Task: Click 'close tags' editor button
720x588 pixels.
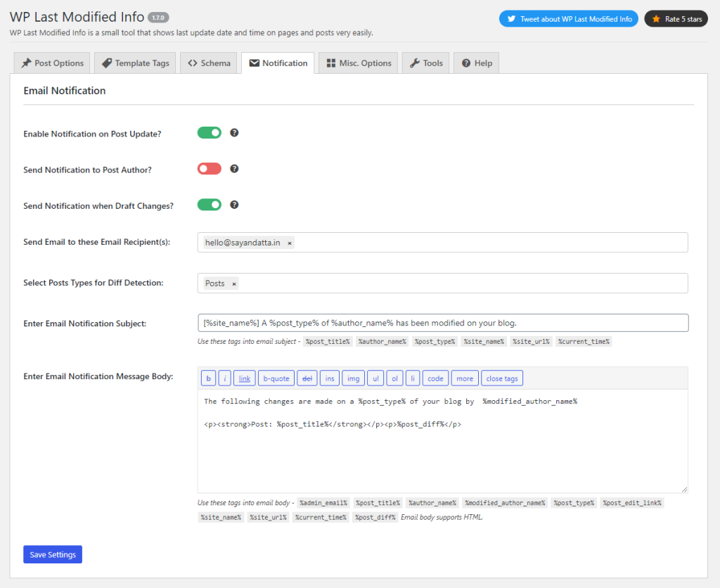Action: 502,378
